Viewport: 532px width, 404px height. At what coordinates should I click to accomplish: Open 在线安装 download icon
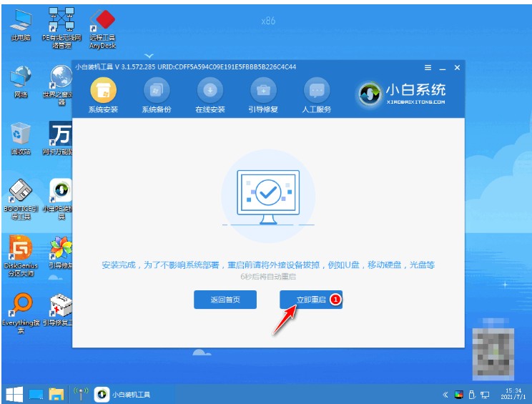210,90
